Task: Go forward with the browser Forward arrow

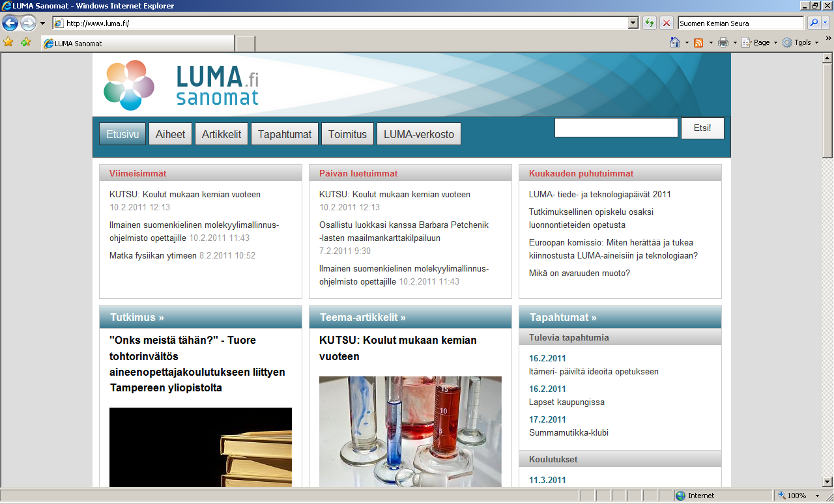Action: (28, 23)
